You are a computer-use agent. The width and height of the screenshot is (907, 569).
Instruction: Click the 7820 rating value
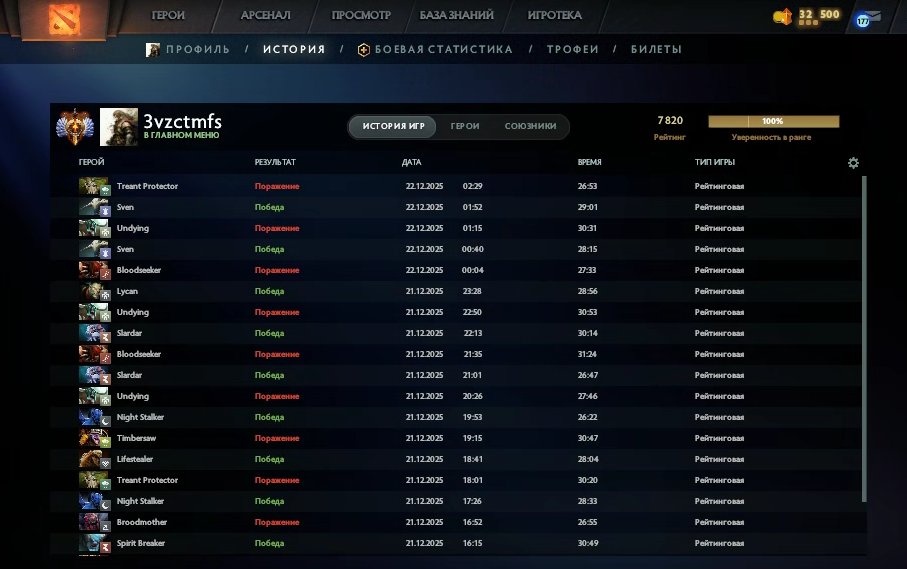click(x=670, y=121)
